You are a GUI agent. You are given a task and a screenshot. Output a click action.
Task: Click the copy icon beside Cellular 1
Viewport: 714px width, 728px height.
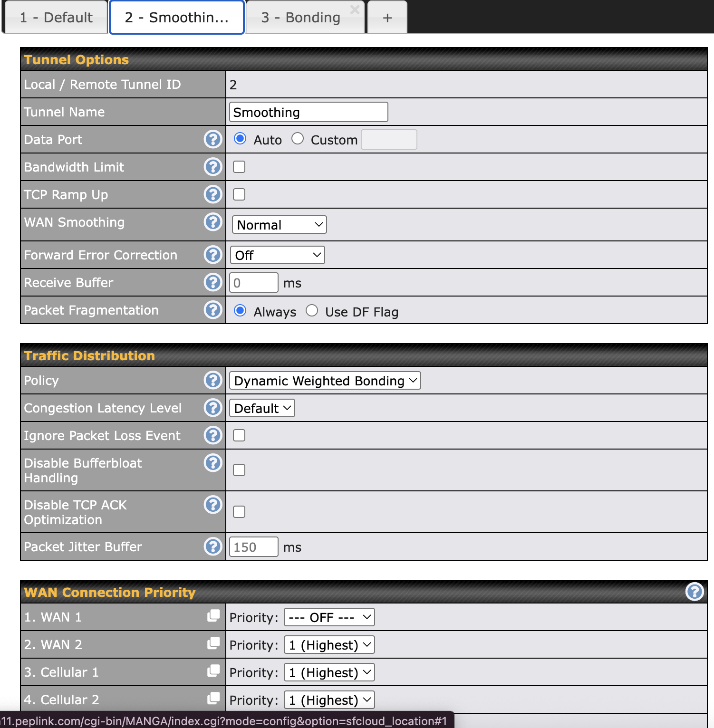213,671
